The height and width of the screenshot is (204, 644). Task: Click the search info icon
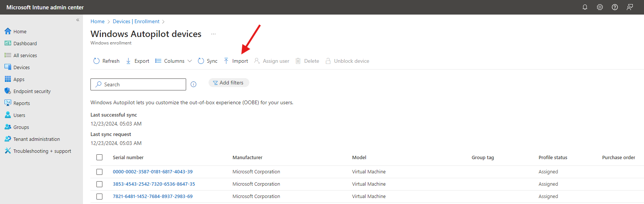click(193, 84)
